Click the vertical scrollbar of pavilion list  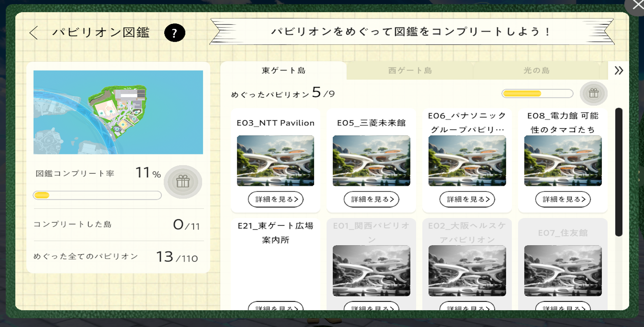(619, 172)
